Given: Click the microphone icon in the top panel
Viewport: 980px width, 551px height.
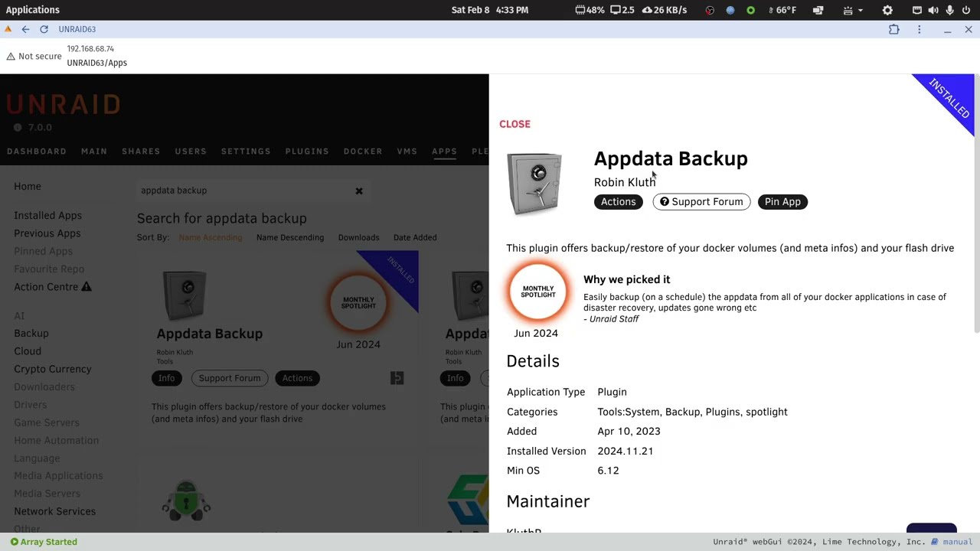Looking at the screenshot, I should pos(950,10).
